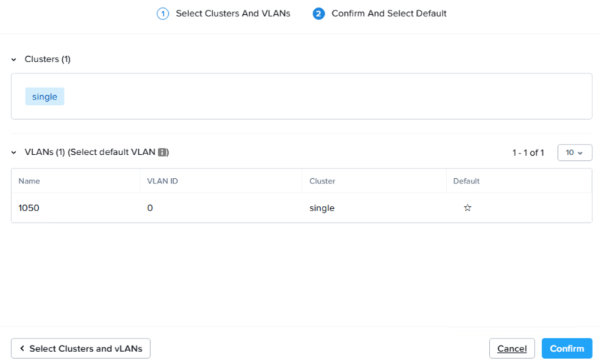Mark VLAN 1050 as default with star
This screenshot has width=600, height=364.
pos(467,207)
